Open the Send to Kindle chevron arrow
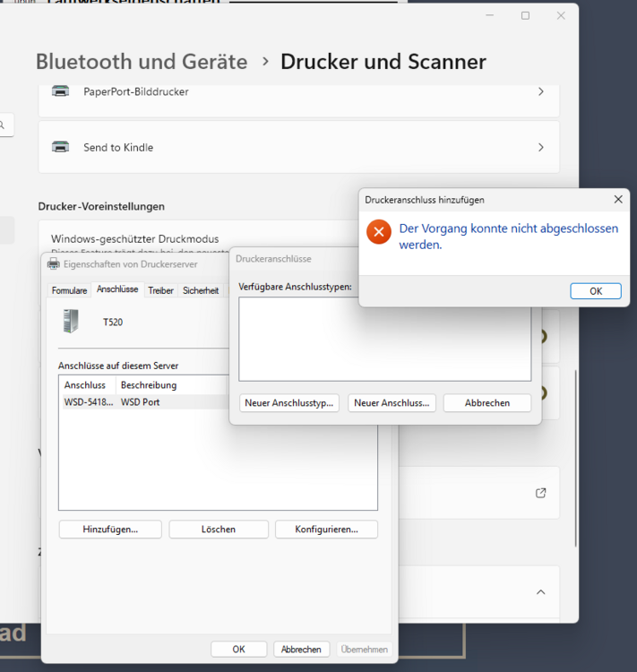This screenshot has height=672, width=637. pyautogui.click(x=540, y=147)
